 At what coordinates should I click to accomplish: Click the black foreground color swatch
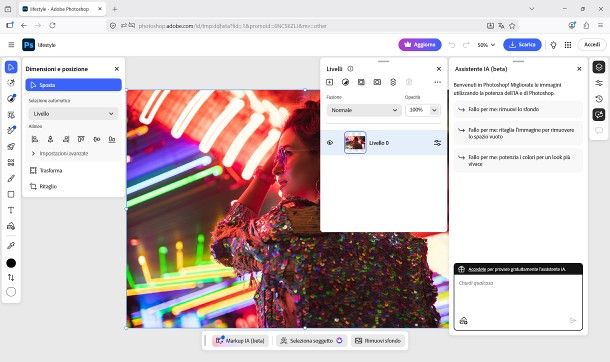[x=11, y=263]
